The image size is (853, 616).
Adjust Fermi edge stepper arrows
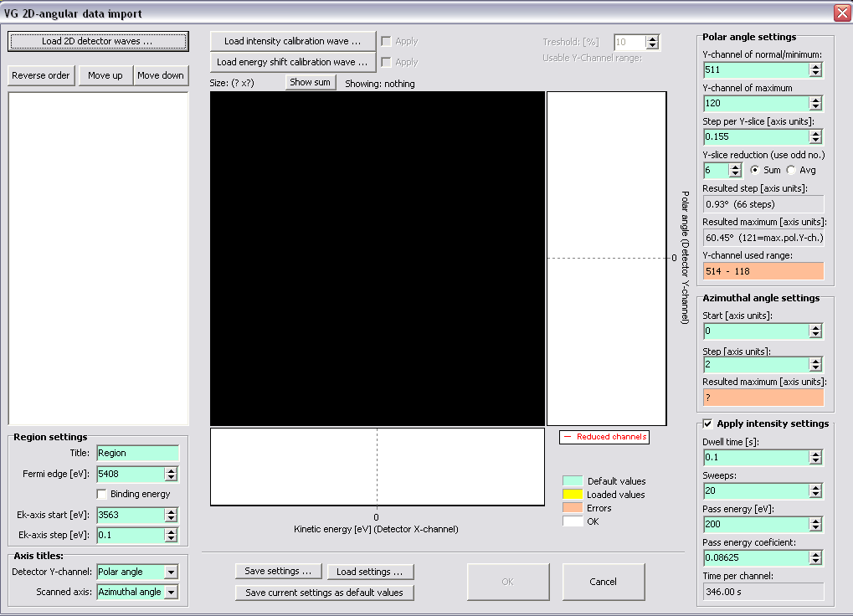[x=171, y=474]
